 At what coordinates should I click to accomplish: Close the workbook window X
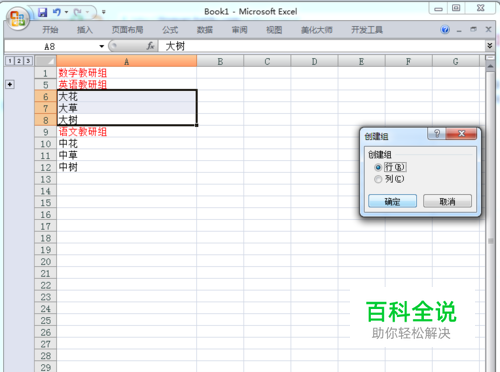(x=488, y=29)
